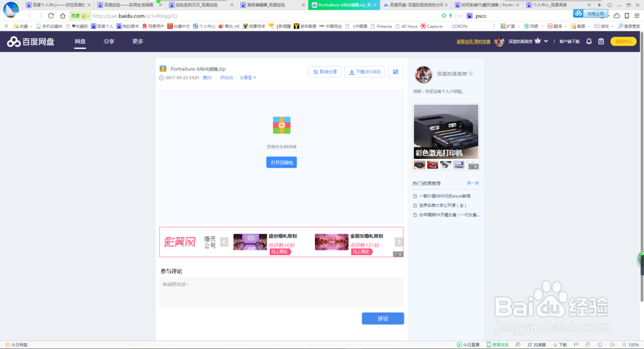Viewport: 644px width, 349px height.
Task: Click 网银 online banking toolbar item
Action: (533, 26)
